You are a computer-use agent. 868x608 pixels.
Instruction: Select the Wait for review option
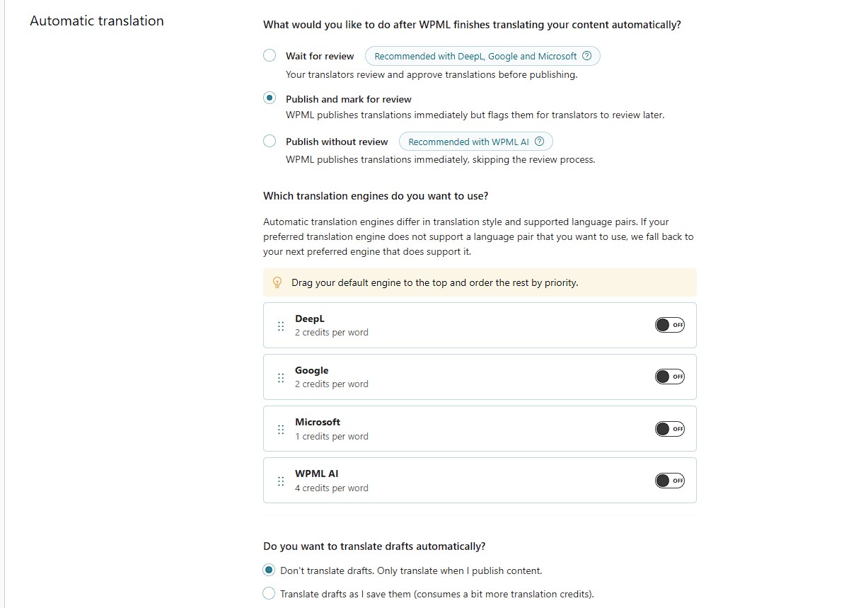coord(270,56)
